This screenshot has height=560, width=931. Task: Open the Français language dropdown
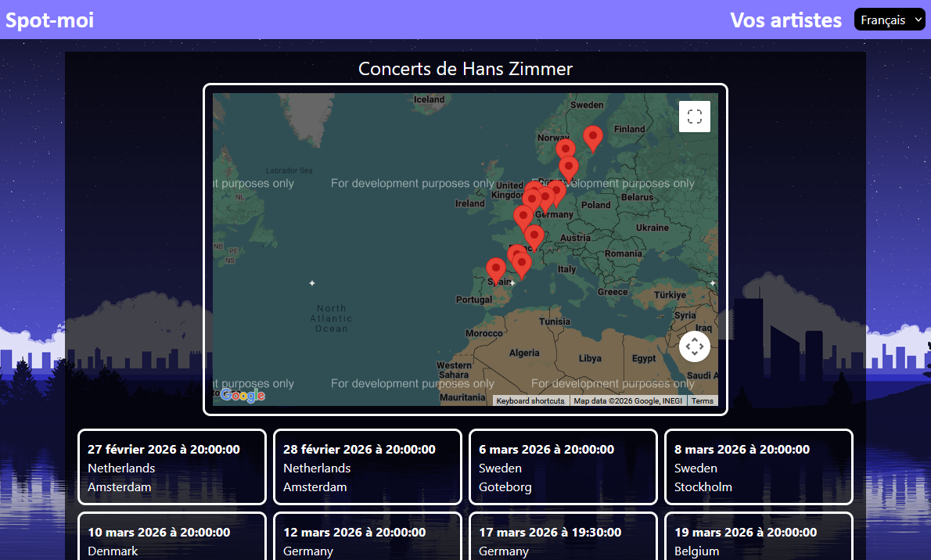click(x=890, y=19)
